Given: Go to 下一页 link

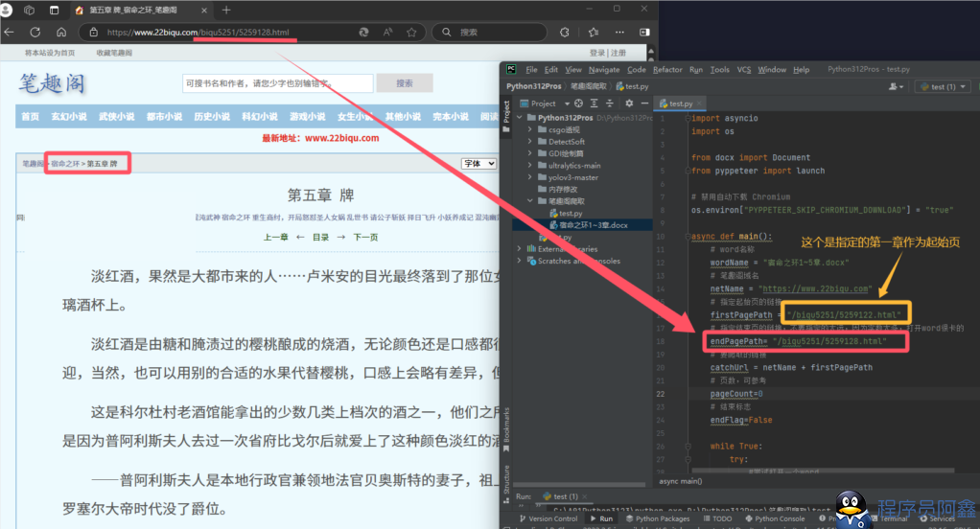Looking at the screenshot, I should click(x=365, y=237).
